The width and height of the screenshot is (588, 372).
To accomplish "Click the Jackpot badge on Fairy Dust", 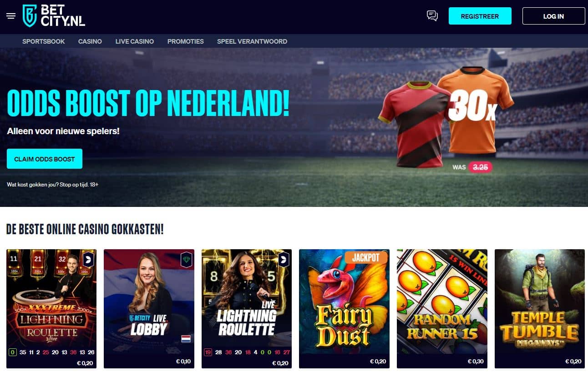I will [x=366, y=257].
